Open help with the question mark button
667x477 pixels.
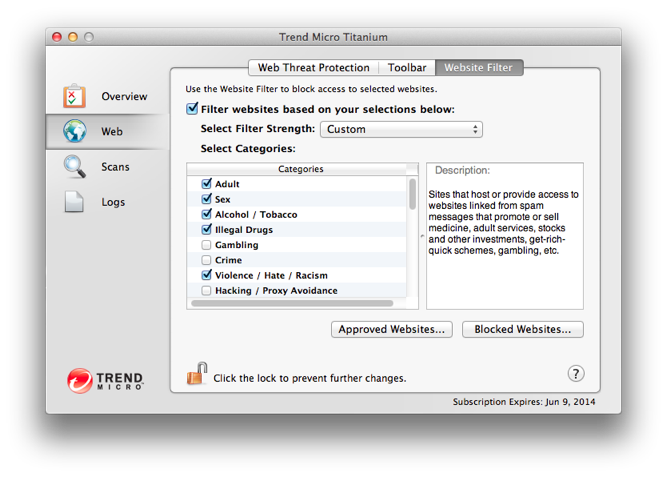tap(576, 374)
